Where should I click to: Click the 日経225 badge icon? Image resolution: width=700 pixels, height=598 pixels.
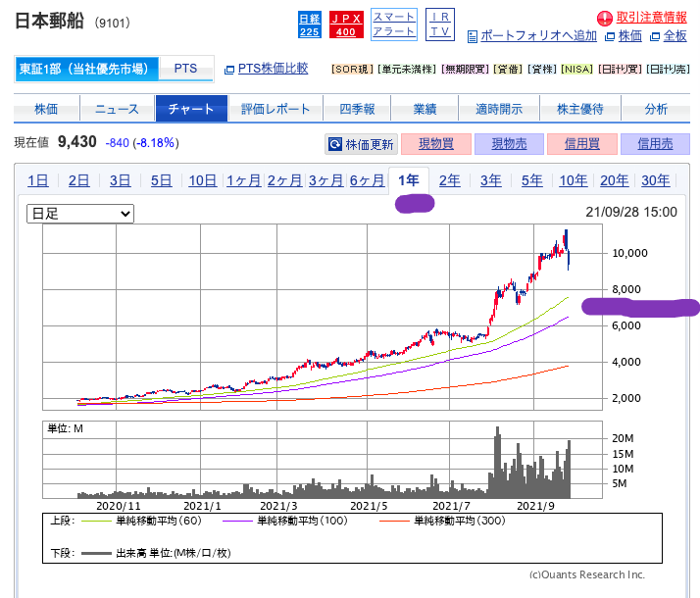tap(310, 25)
